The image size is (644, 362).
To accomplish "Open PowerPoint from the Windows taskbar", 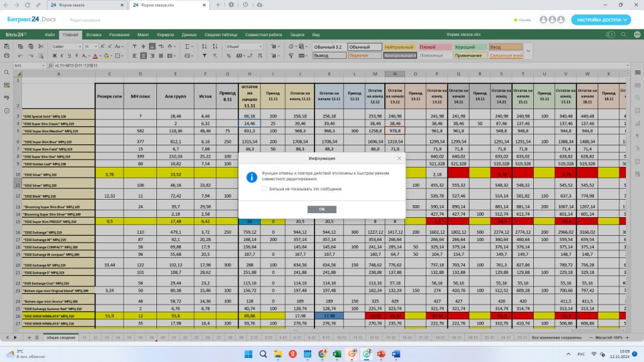I will 381,354.
